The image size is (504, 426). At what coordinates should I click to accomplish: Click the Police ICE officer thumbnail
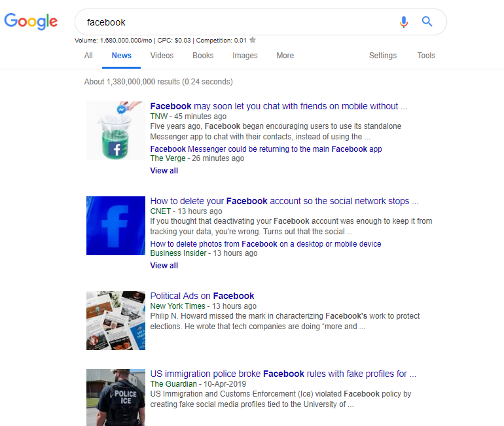[x=116, y=397]
